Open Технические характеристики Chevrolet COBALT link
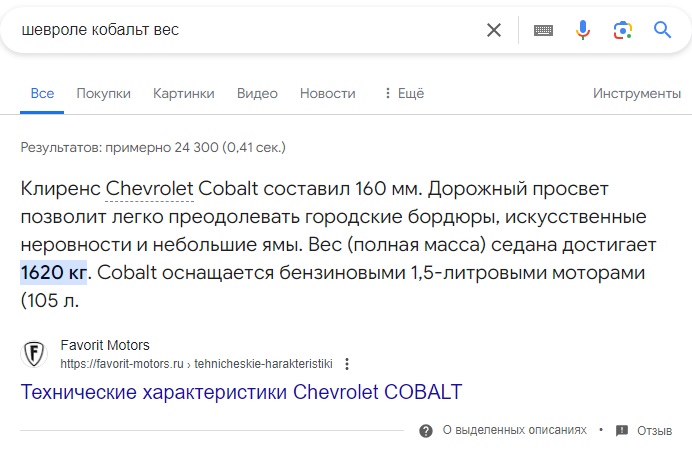Viewport: 692px width, 451px height. (x=241, y=392)
